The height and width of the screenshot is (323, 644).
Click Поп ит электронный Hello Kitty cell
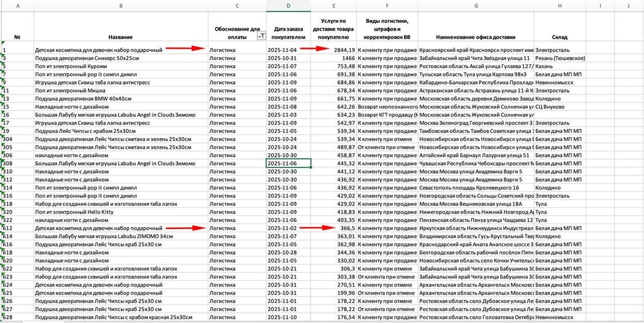coord(120,211)
